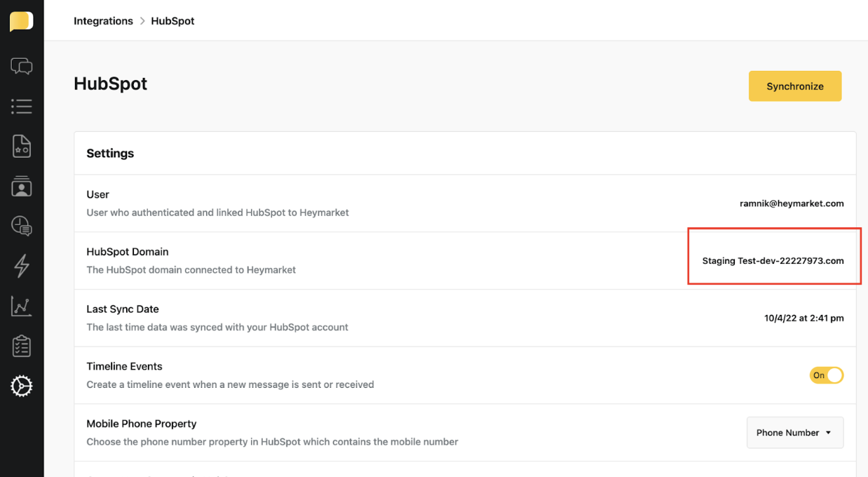The width and height of the screenshot is (868, 477).
Task: Turn off the Timeline Events toggle
Action: [x=827, y=375]
